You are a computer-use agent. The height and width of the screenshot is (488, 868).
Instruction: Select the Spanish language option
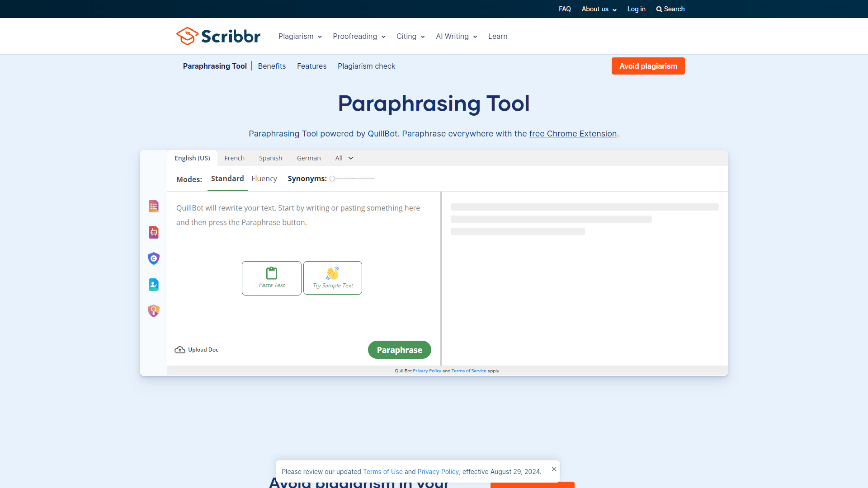[x=270, y=158]
